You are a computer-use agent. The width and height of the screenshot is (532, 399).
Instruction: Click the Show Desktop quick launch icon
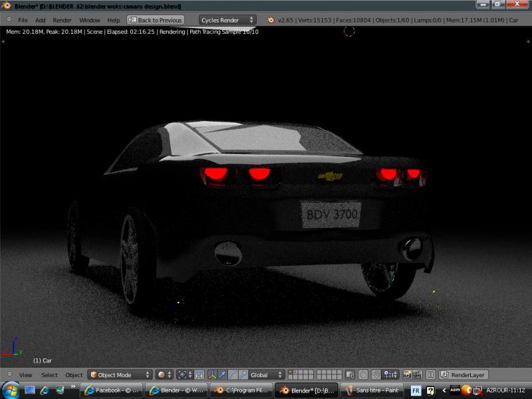point(30,390)
